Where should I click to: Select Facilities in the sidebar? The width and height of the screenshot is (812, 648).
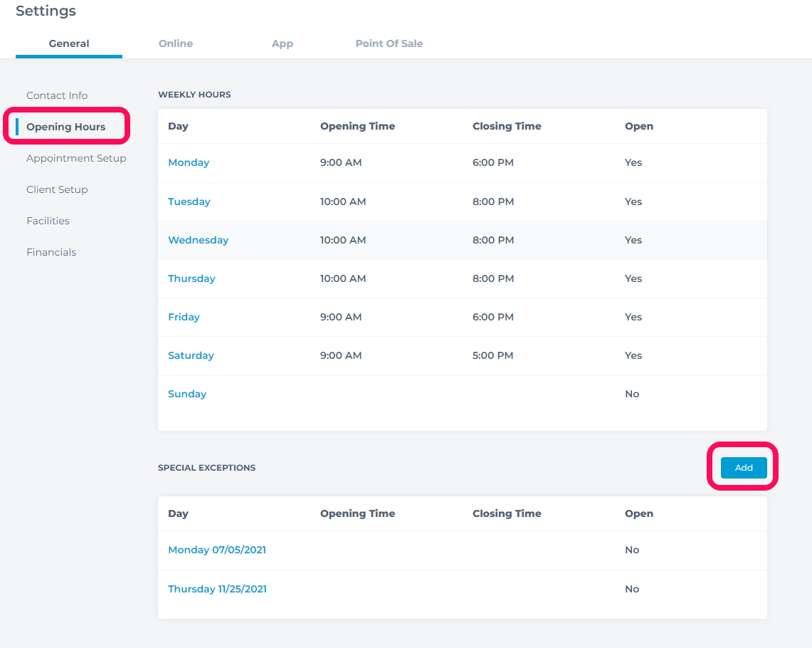(x=48, y=221)
